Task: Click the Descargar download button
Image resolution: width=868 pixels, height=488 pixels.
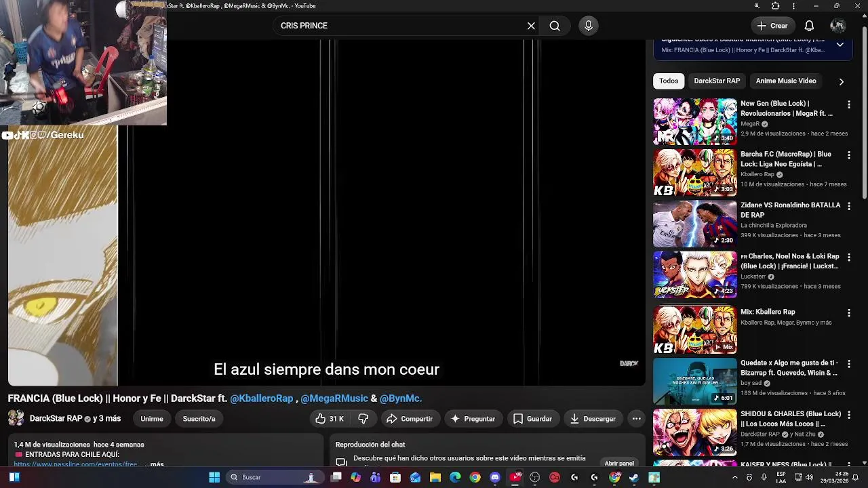Action: pyautogui.click(x=593, y=419)
